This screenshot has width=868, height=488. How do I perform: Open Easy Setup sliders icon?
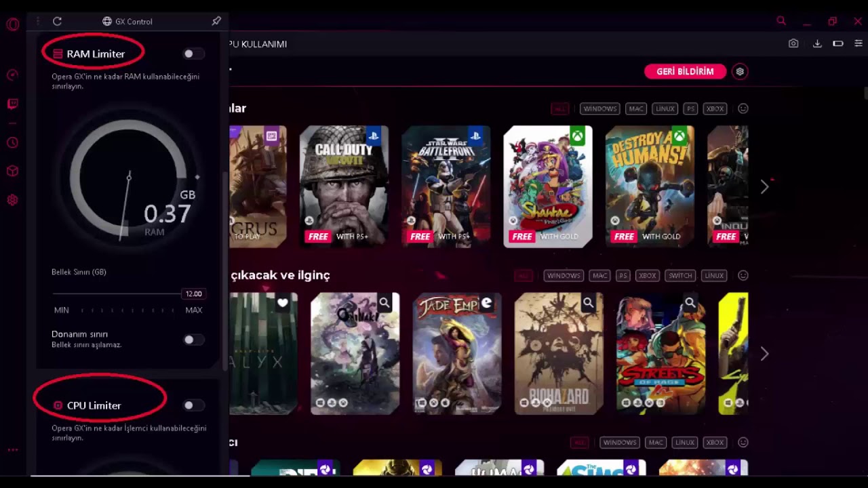click(x=859, y=43)
